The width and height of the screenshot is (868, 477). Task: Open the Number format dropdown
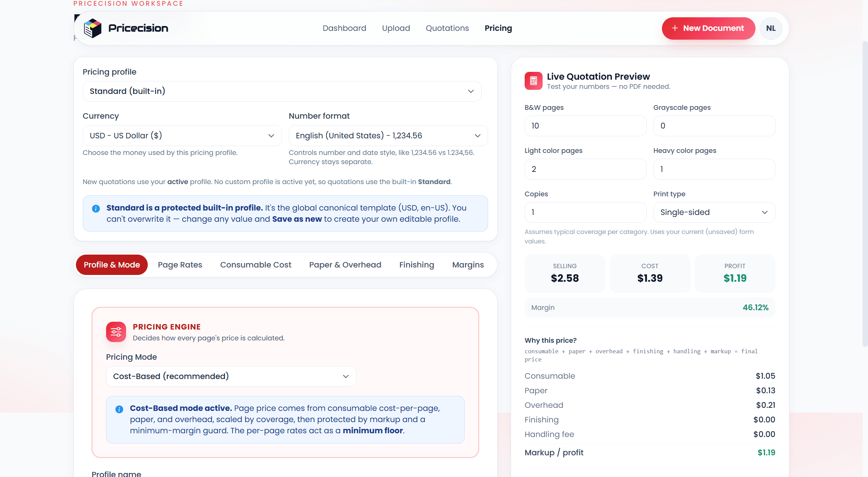click(x=388, y=136)
